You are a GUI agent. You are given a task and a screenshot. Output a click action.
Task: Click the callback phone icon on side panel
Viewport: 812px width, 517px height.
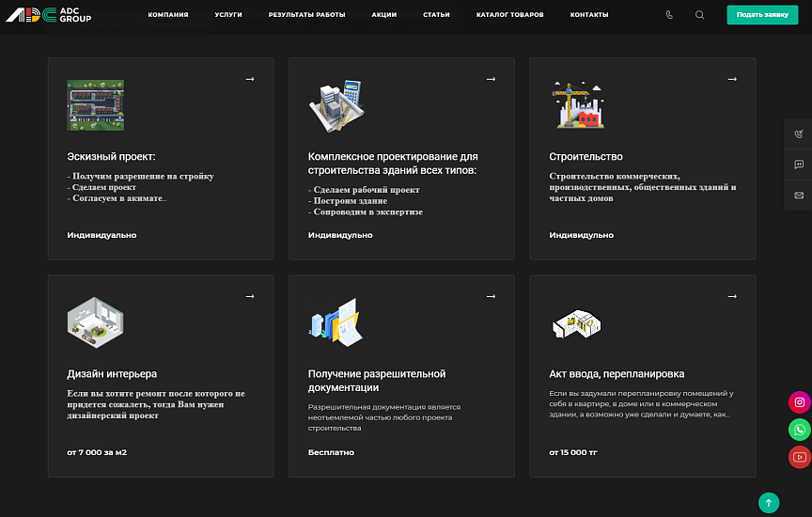tap(799, 134)
